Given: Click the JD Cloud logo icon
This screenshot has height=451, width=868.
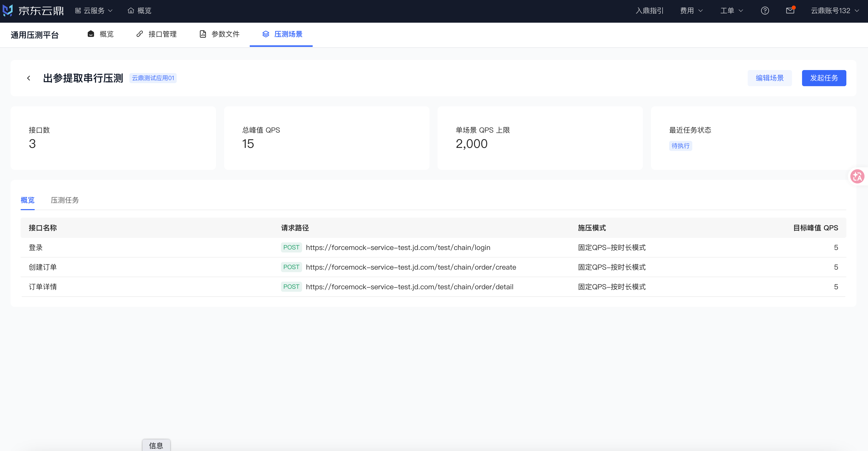Looking at the screenshot, I should [x=8, y=11].
